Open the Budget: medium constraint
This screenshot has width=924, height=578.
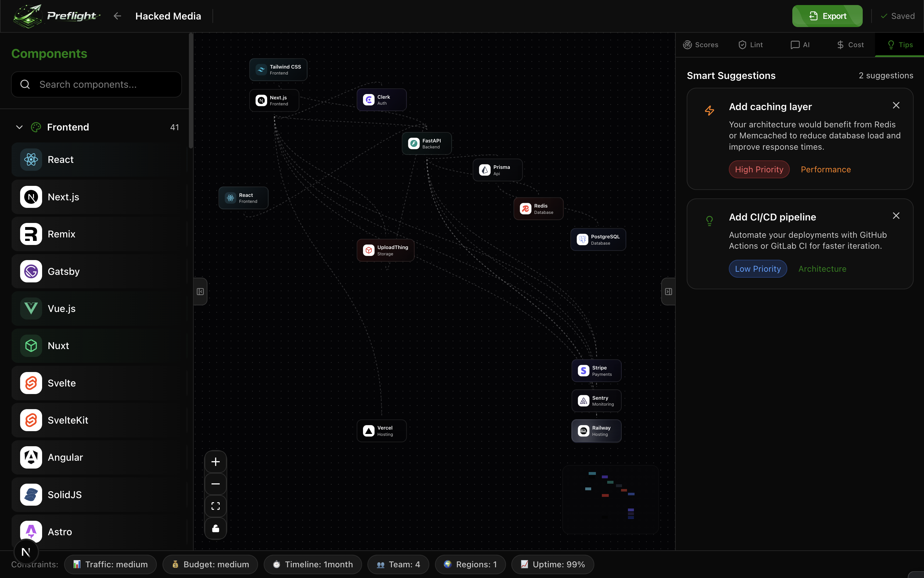(x=210, y=564)
